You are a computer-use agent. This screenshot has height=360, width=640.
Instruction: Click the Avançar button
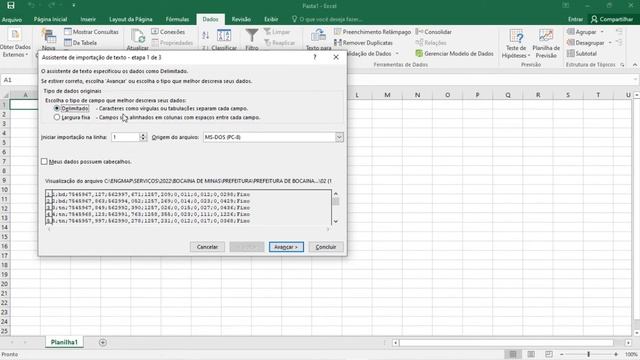point(286,247)
